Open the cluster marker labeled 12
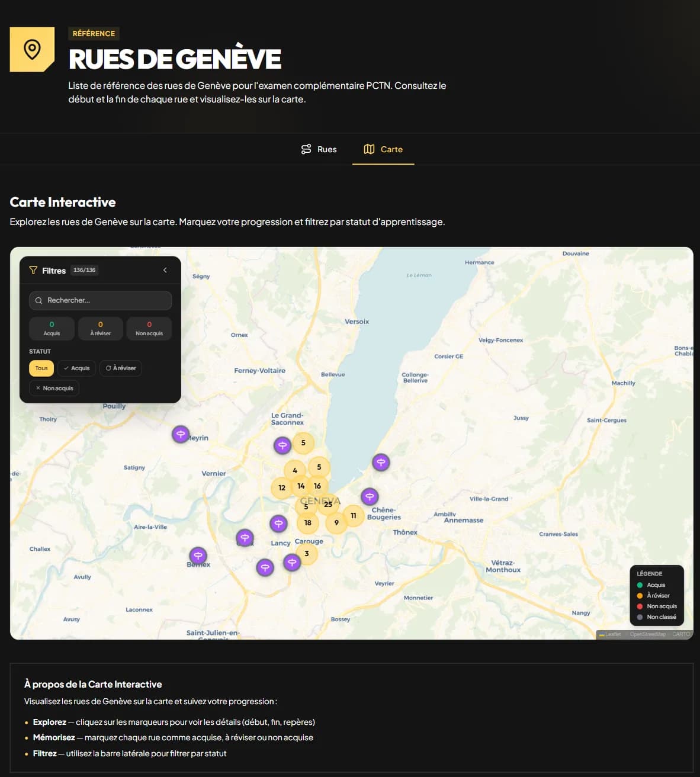This screenshot has height=777, width=700. click(282, 488)
